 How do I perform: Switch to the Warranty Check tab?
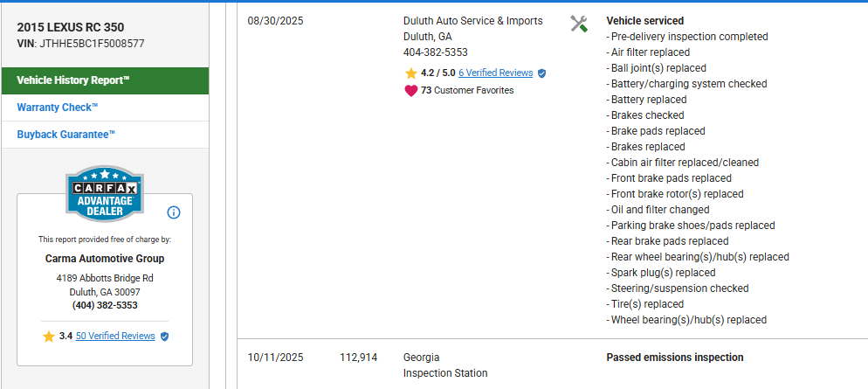pos(58,107)
